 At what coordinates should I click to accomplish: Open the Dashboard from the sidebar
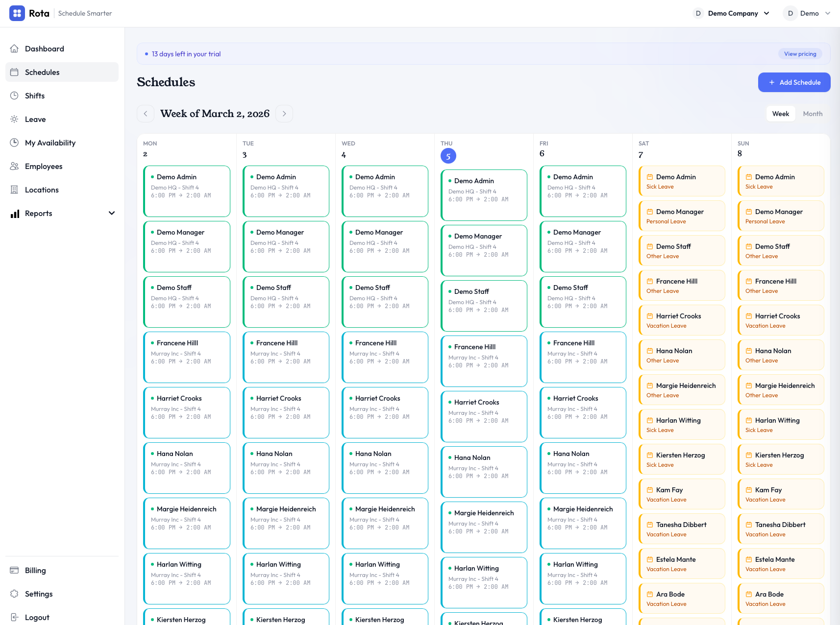coord(45,48)
